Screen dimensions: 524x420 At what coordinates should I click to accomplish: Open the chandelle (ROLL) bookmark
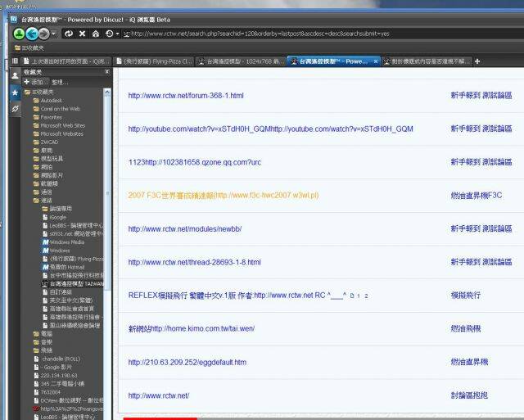56,359
